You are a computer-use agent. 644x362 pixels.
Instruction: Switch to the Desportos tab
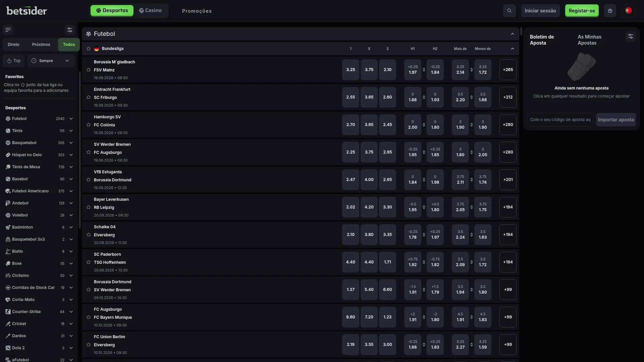tap(112, 11)
